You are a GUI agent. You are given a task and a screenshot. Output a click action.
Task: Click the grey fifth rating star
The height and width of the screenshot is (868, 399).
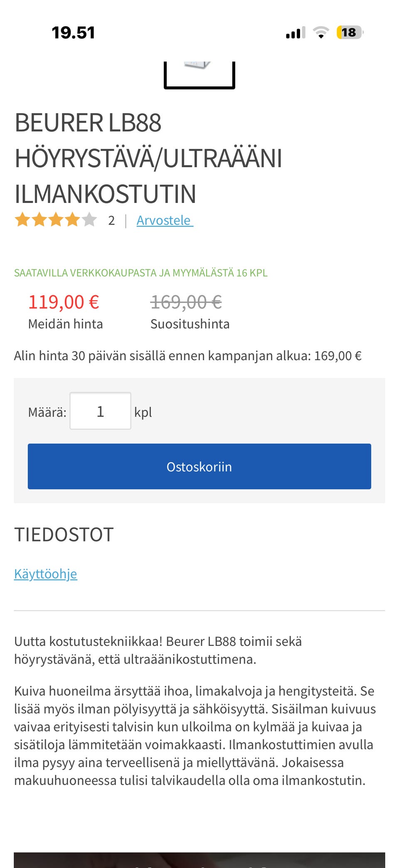click(x=89, y=220)
